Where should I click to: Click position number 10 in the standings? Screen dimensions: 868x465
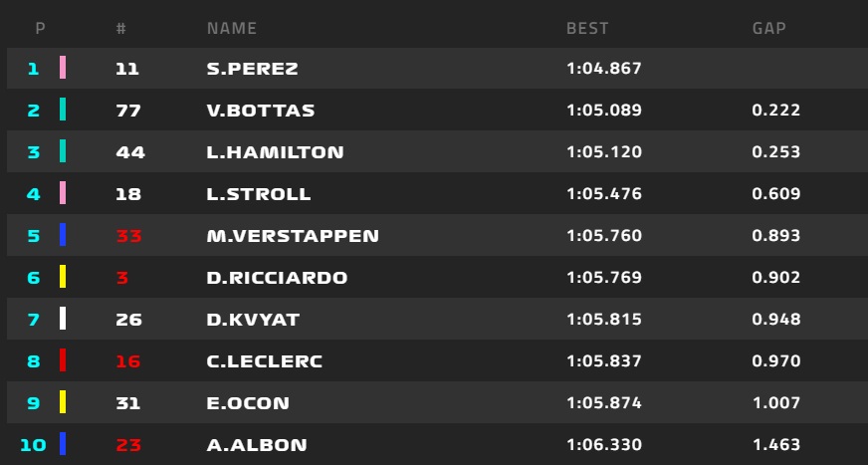(33, 444)
